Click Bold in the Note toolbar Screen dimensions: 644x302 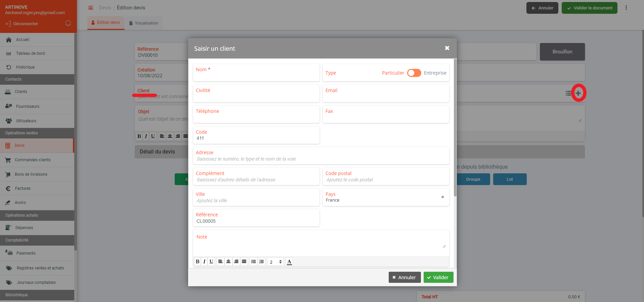click(198, 262)
